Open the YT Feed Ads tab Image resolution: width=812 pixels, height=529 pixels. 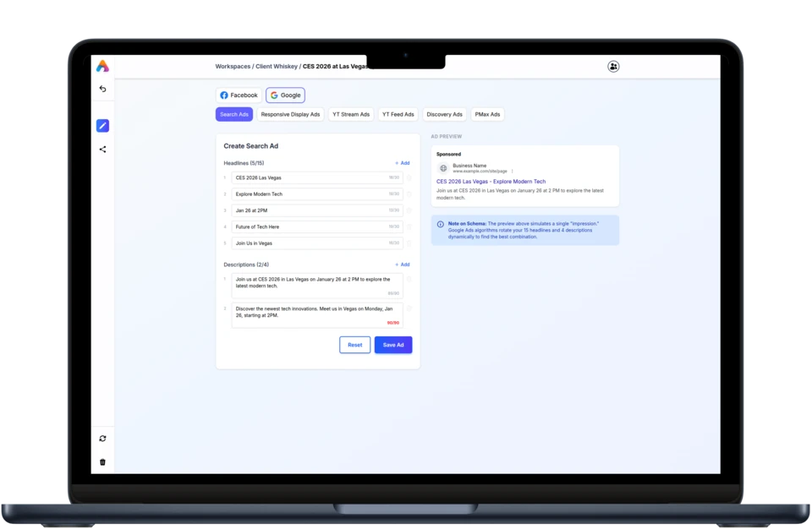coord(398,114)
